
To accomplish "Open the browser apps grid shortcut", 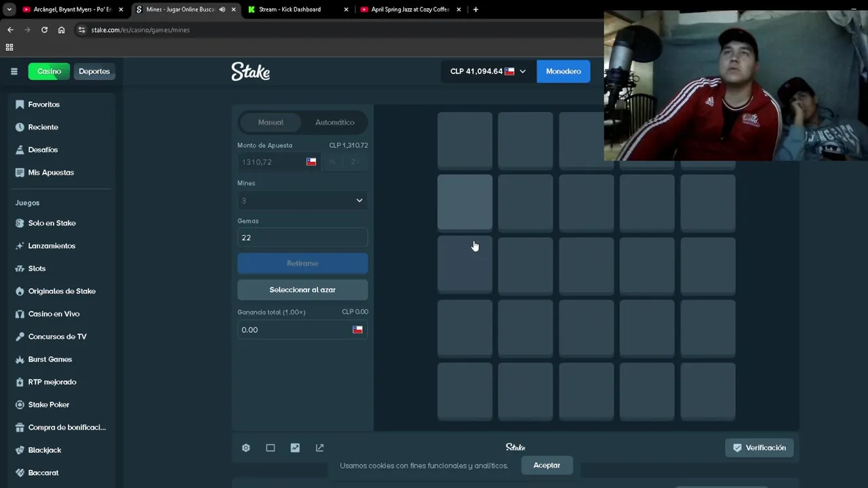I will [9, 47].
